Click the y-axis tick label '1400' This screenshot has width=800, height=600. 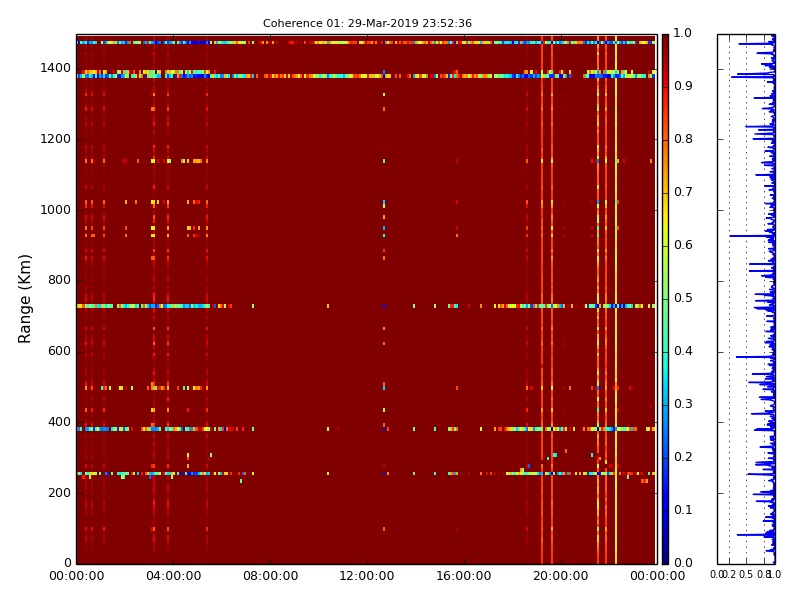(x=55, y=68)
